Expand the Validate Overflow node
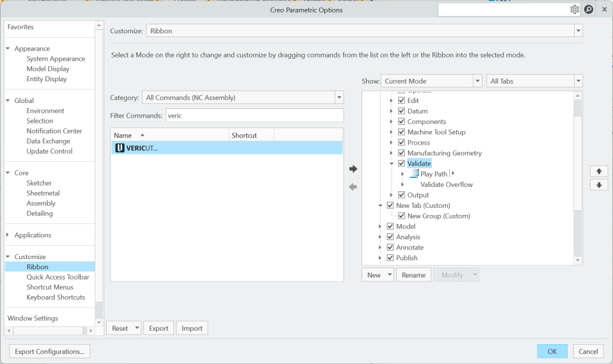The height and width of the screenshot is (364, 613). [402, 184]
